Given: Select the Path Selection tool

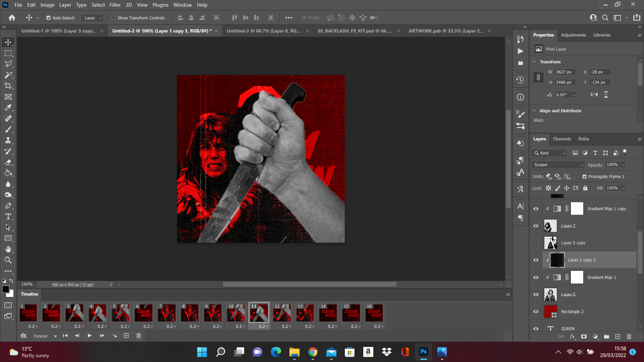Looking at the screenshot, I should (8, 227).
